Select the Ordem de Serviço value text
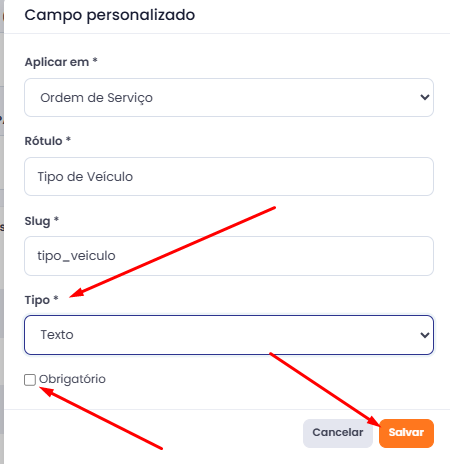 pos(96,98)
